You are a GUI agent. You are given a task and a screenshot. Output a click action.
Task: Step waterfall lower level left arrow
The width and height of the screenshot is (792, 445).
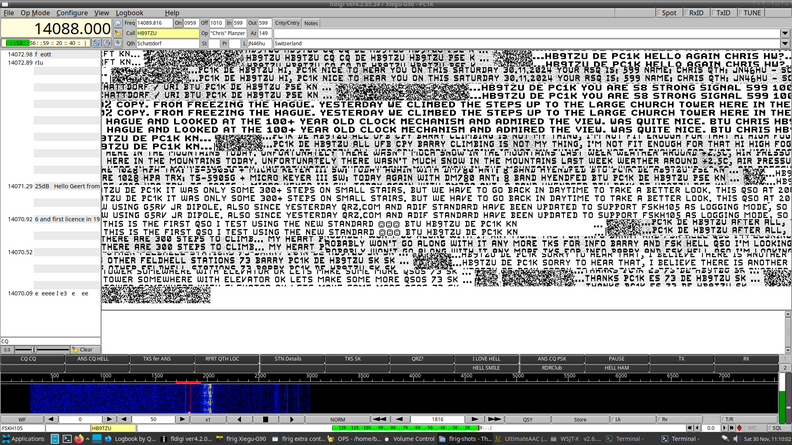(x=51, y=419)
